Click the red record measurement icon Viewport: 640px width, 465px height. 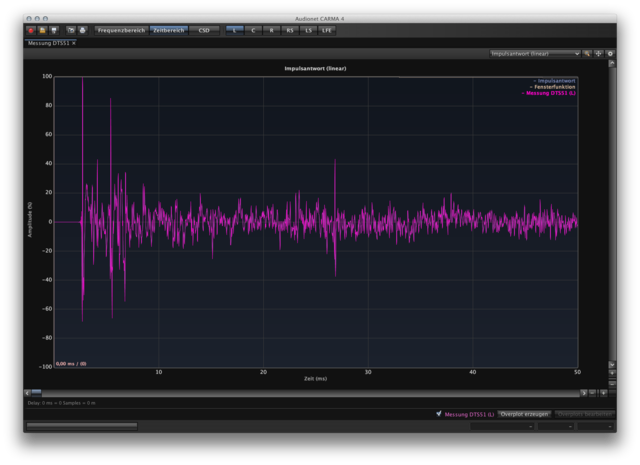coord(31,30)
